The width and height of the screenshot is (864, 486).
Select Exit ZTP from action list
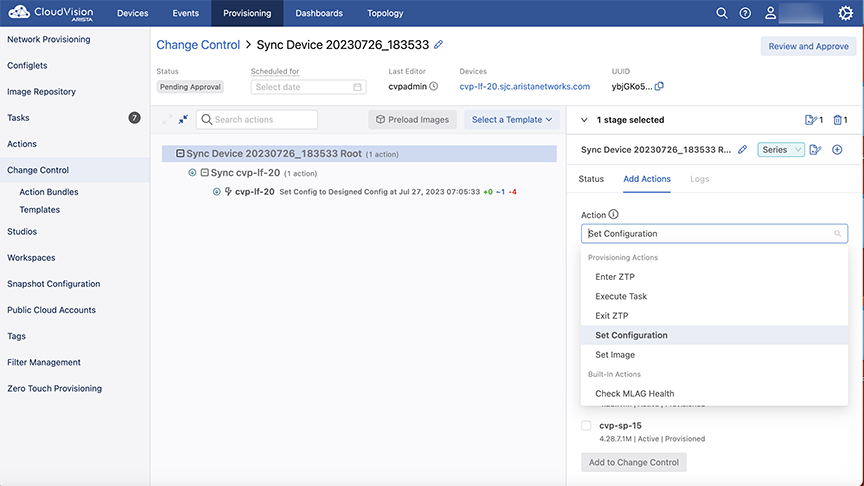pyautogui.click(x=714, y=316)
